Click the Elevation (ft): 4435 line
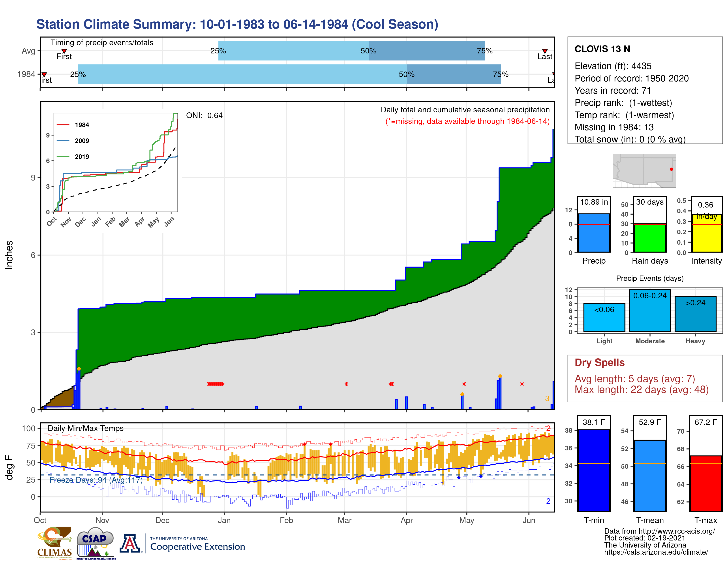The image size is (728, 563). [613, 66]
